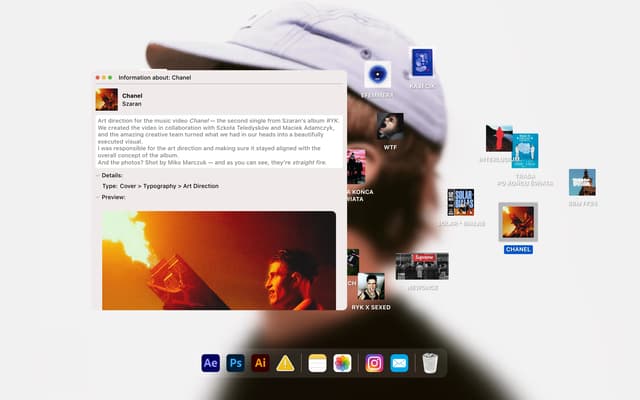
Task: Click the bold 'Chanel' project title
Action: click(x=132, y=96)
